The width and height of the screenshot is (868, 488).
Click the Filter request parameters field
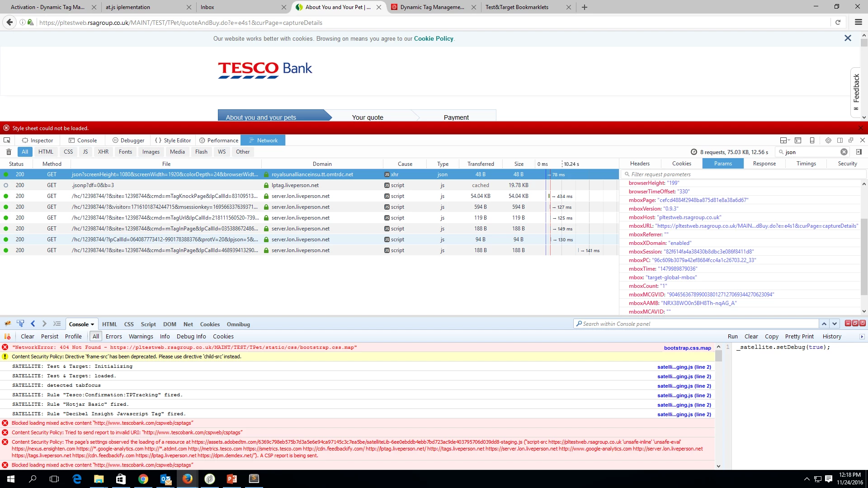click(x=741, y=174)
